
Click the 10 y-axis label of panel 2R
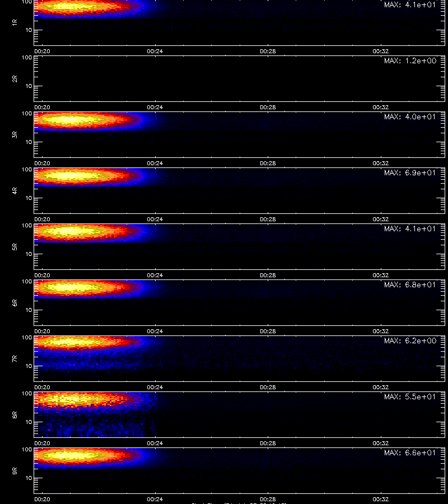tap(29, 86)
